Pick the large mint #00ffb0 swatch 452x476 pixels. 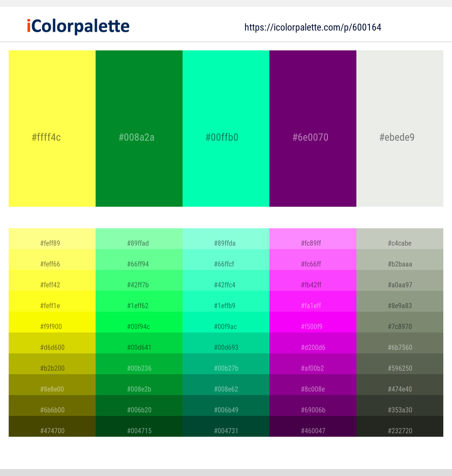pyautogui.click(x=226, y=129)
